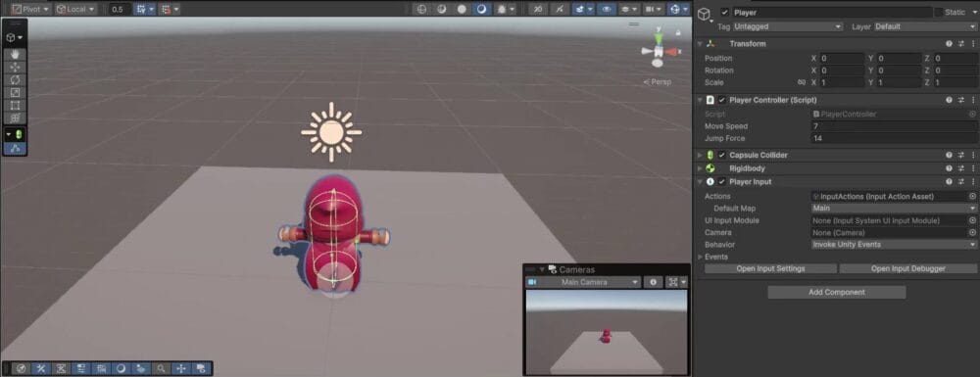980x377 pixels.
Task: Expand the Events foldout
Action: coord(700,257)
